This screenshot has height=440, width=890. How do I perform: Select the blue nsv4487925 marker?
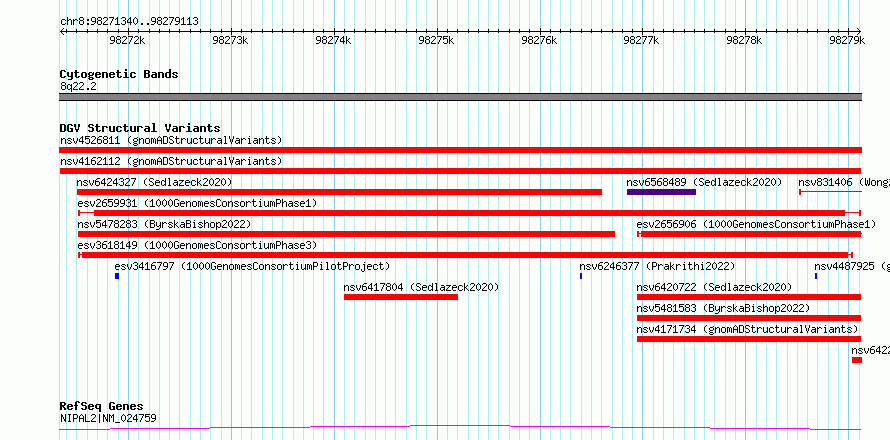tap(816, 276)
